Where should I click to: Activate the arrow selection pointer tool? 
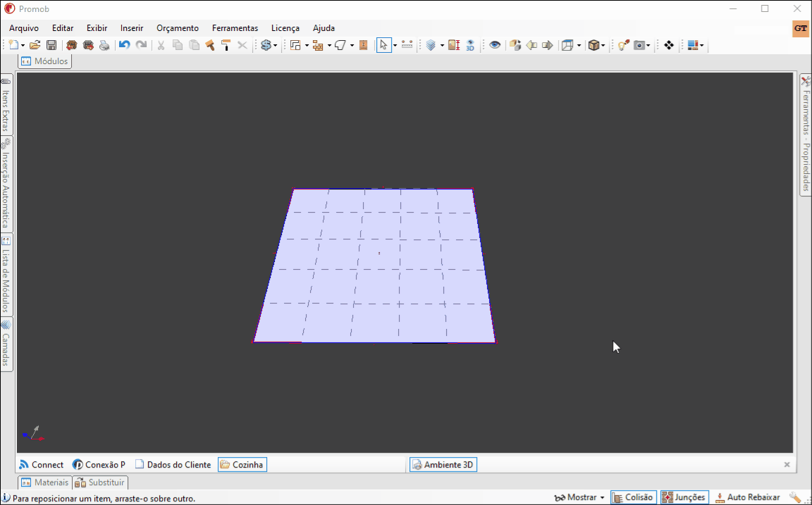(383, 45)
